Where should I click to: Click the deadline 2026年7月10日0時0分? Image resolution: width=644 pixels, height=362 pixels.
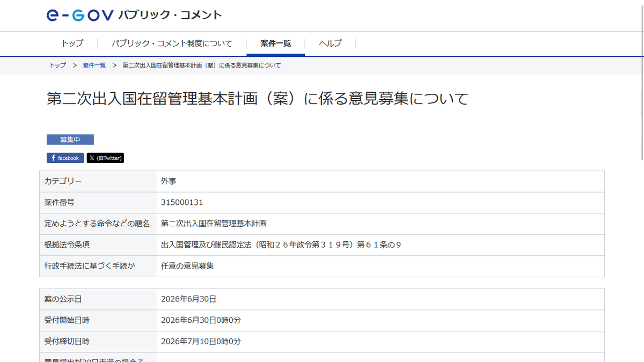pos(201,341)
